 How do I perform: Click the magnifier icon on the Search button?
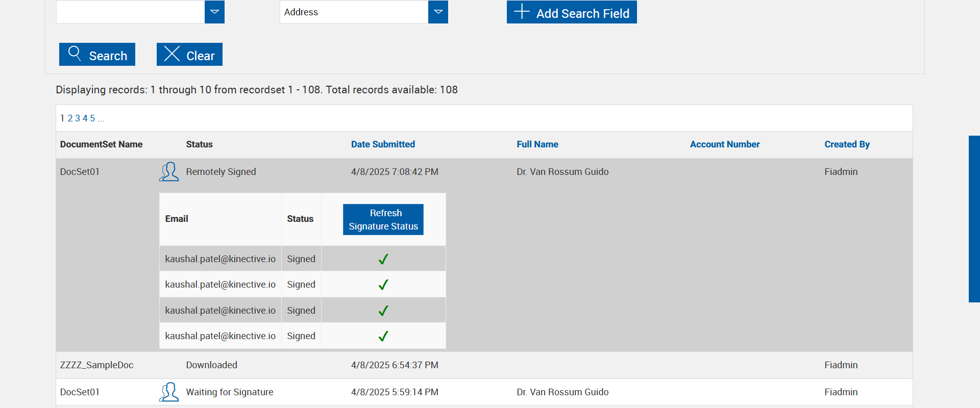(x=75, y=54)
